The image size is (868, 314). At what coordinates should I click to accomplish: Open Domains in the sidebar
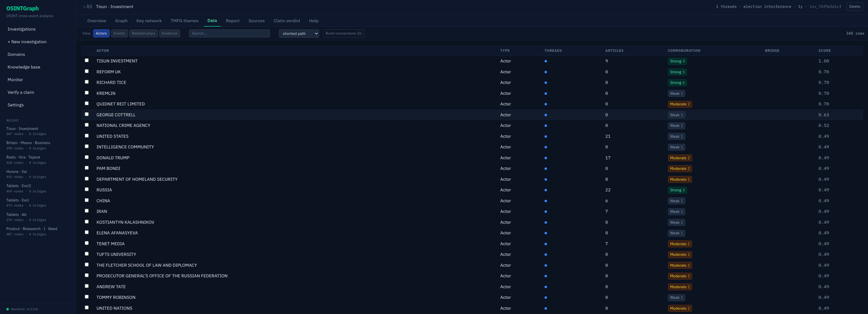click(16, 55)
